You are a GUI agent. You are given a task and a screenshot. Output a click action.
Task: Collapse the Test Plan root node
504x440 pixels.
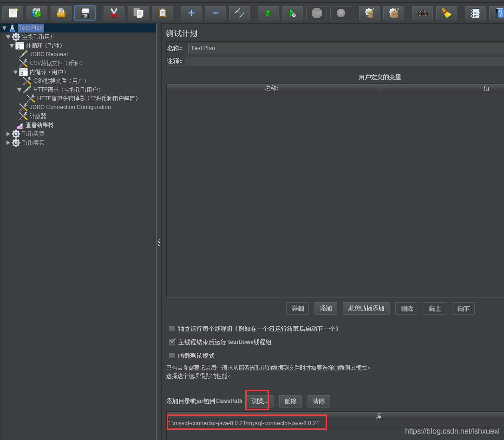4,28
